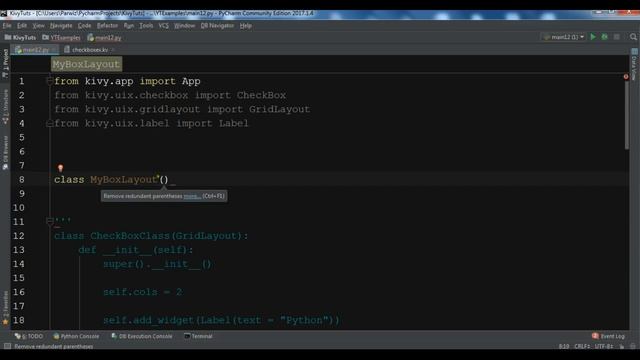
Task: Change CRLF line separator in status bar
Action: 582,347
